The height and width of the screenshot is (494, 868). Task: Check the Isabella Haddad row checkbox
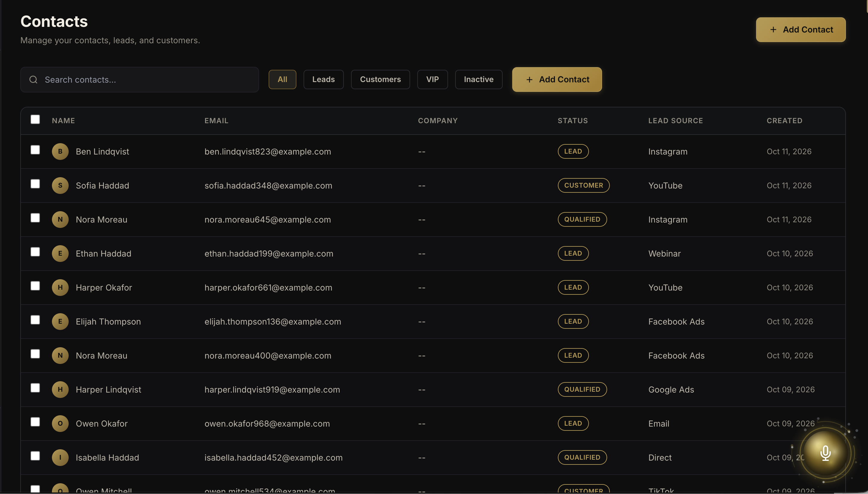35,456
